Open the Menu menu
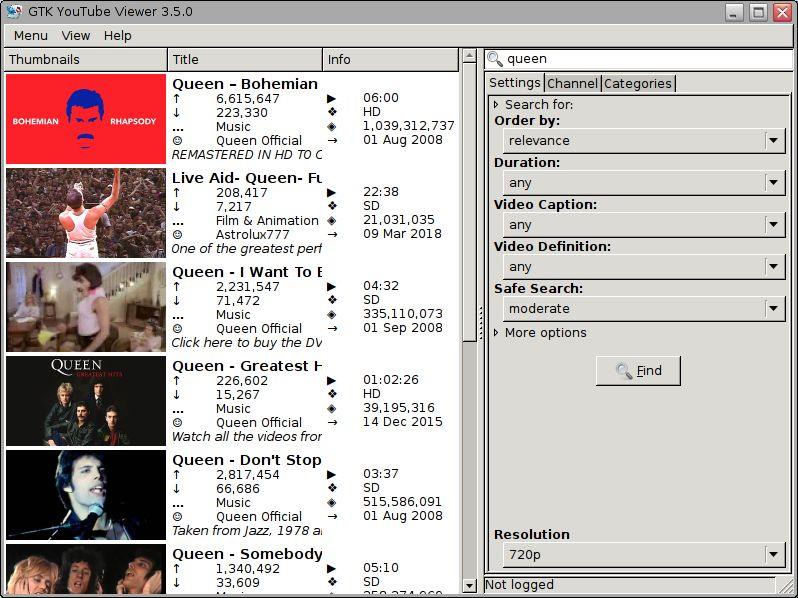The width and height of the screenshot is (798, 598). 31,36
